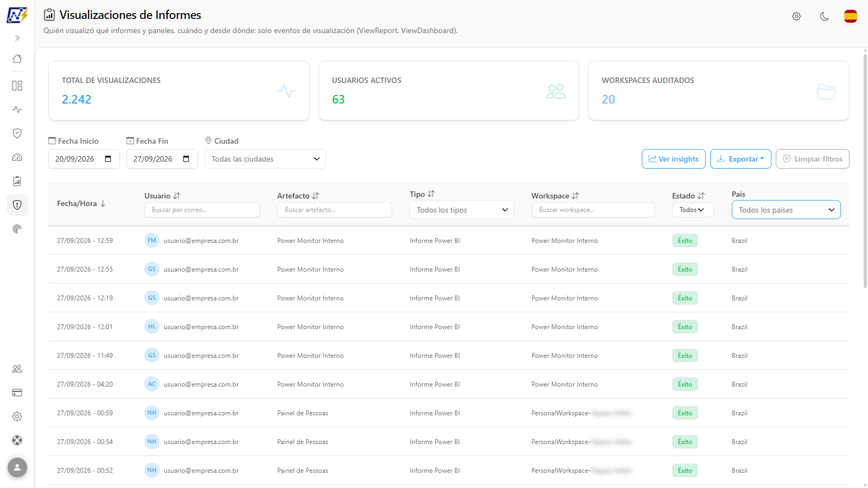The height and width of the screenshot is (488, 868).
Task: Click the Ver insights button
Action: point(674,159)
